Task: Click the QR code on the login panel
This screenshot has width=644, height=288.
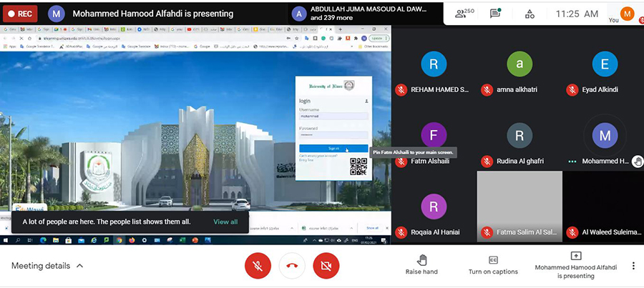Action: point(358,167)
